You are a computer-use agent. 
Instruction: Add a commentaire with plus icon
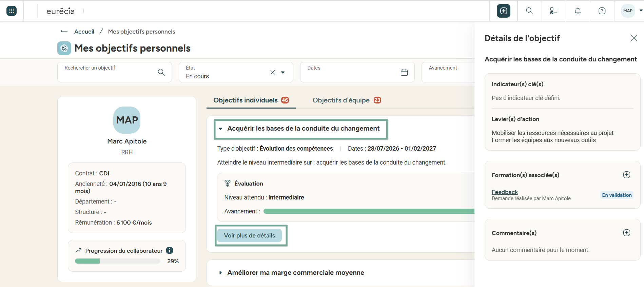tap(627, 233)
